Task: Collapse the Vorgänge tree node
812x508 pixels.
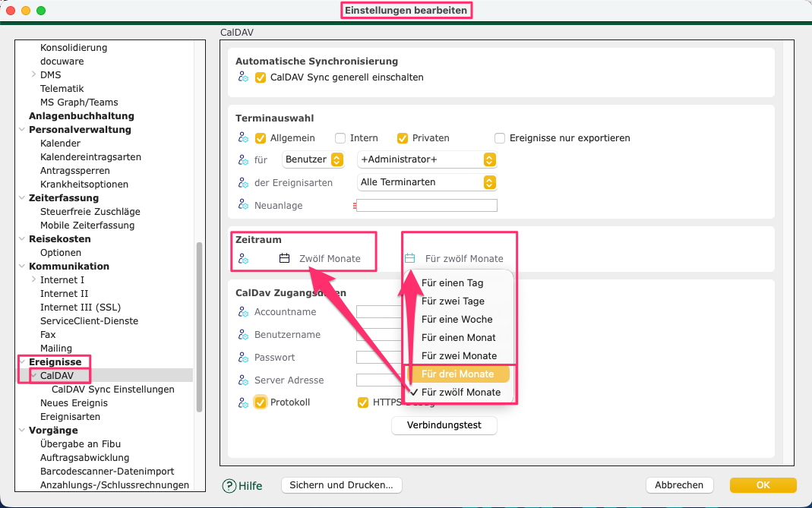Action: pyautogui.click(x=22, y=431)
